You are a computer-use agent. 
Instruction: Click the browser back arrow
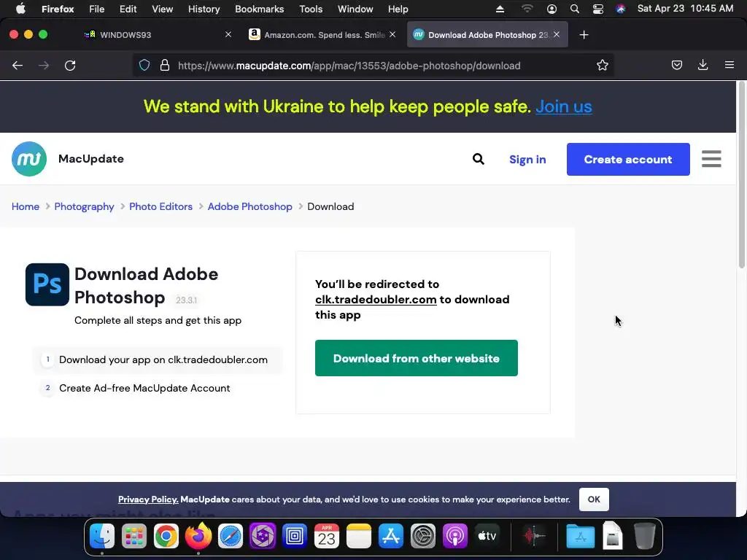point(18,66)
